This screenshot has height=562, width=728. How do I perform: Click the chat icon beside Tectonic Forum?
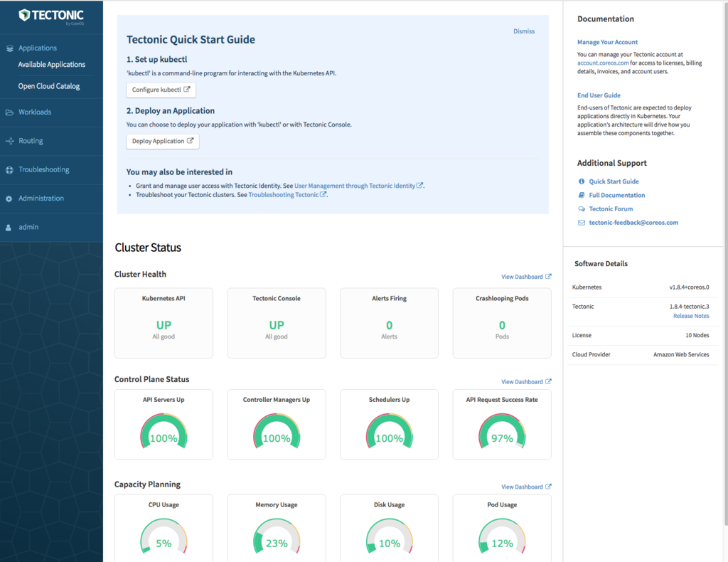point(581,208)
